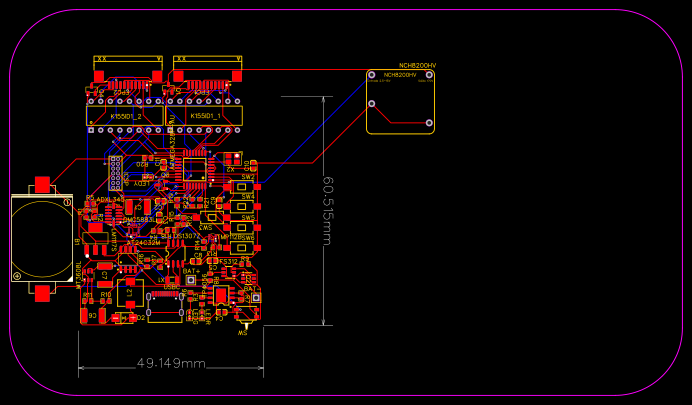Select the DS1307Z RTC chip footprint

[175, 253]
